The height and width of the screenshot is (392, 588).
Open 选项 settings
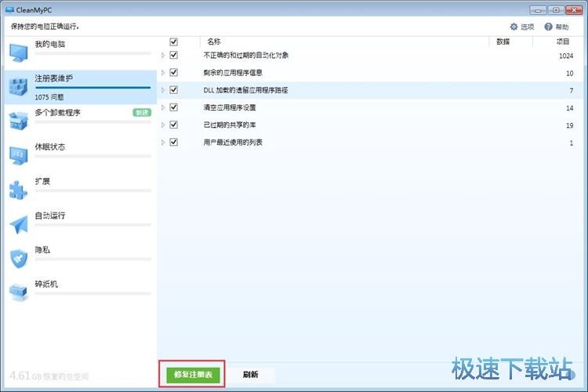point(522,27)
